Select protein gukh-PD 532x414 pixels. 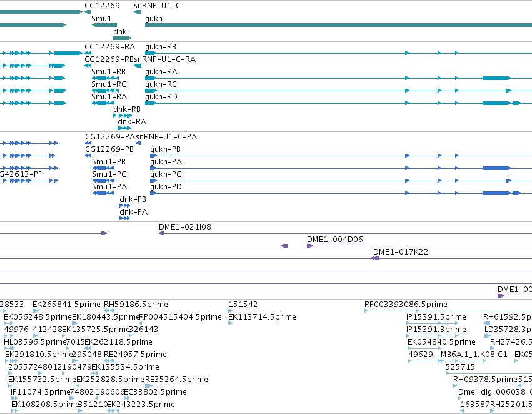[x=166, y=187]
